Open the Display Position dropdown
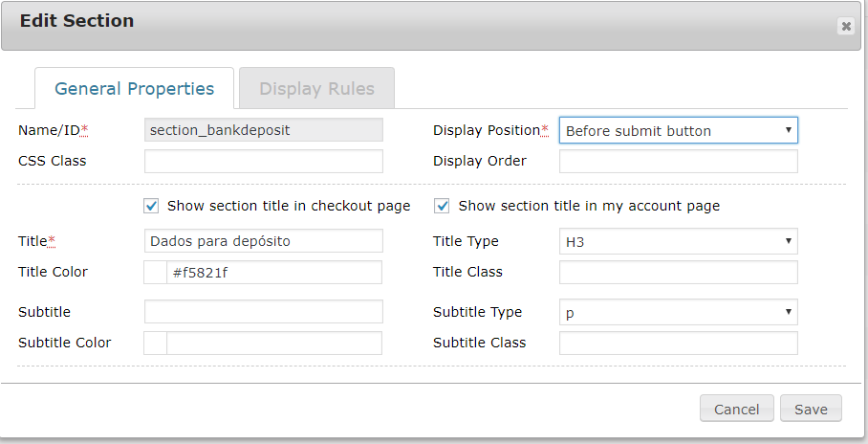 click(678, 131)
